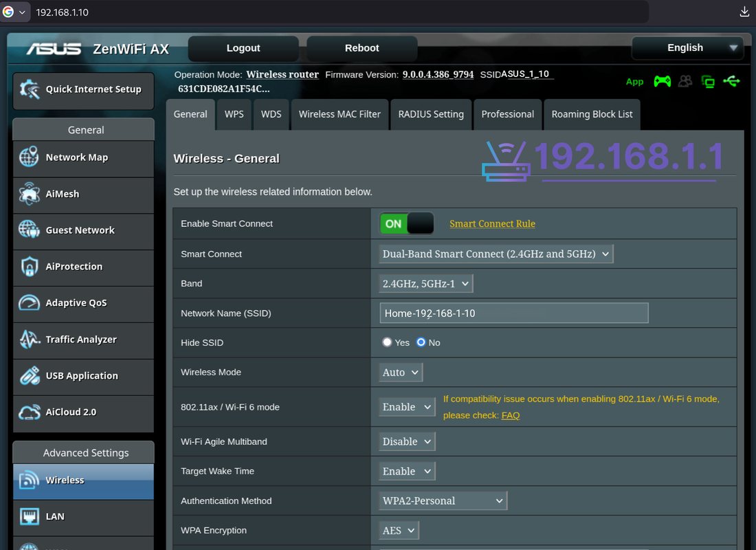Open the Professional tab
Viewport: 756px width, 550px height.
508,114
